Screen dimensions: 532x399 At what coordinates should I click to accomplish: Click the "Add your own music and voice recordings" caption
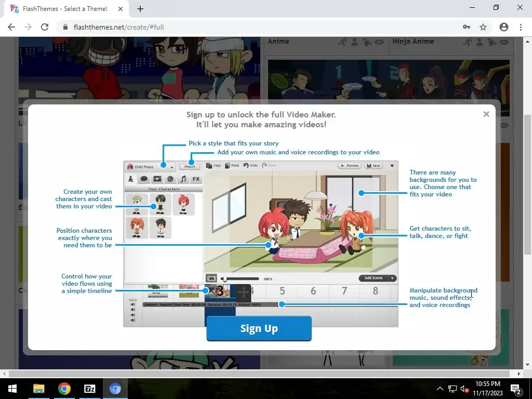pos(298,152)
